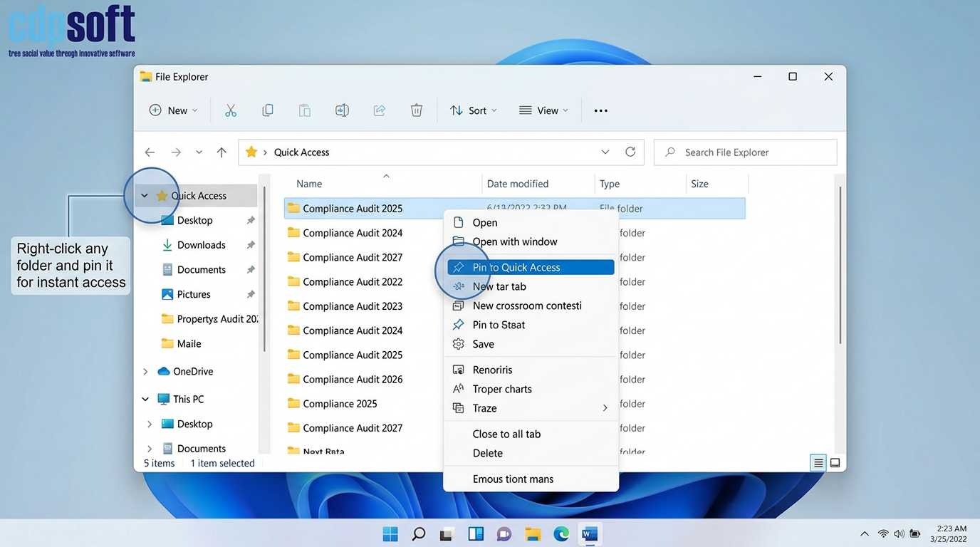
Task: Navigate up one folder with Up arrow
Action: tap(221, 152)
